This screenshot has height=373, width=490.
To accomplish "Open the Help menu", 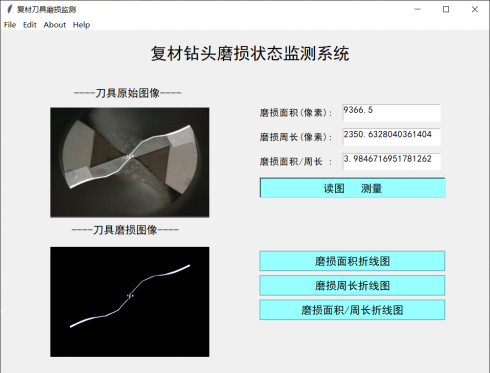I will 81,25.
